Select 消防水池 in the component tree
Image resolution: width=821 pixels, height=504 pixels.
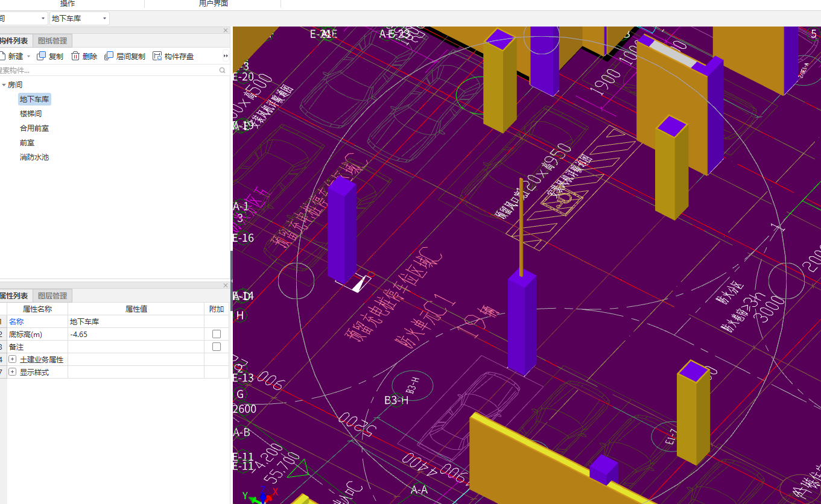coord(34,157)
